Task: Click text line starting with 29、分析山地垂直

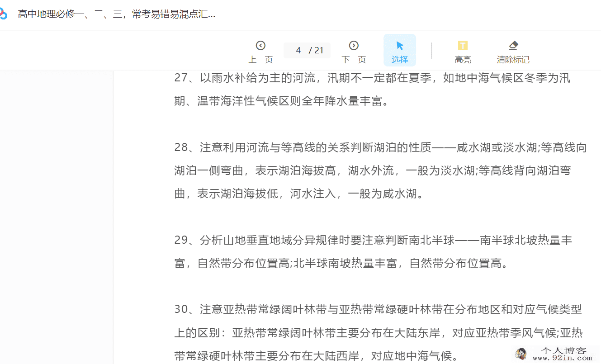Action: (x=374, y=240)
